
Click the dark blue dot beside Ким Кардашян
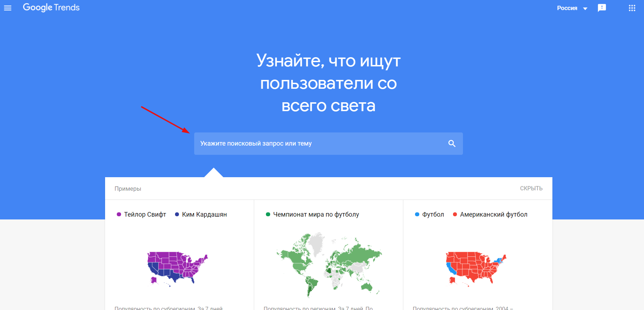177,214
